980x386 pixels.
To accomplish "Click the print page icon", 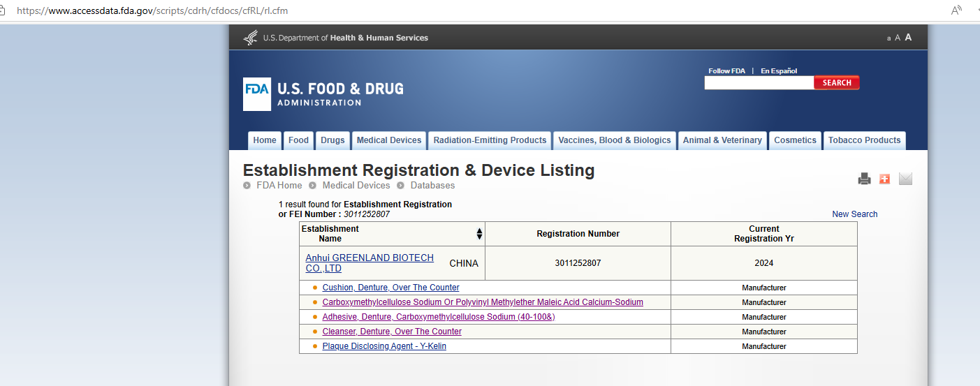I will click(864, 179).
